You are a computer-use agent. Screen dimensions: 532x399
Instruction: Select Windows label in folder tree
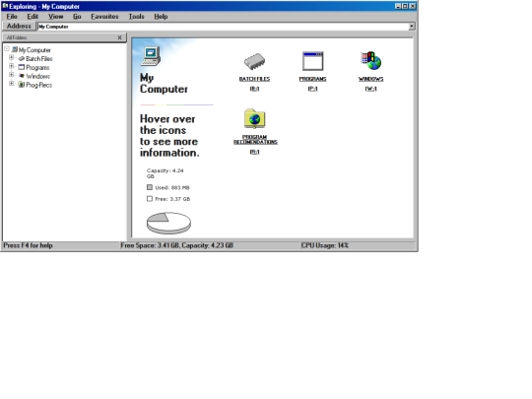click(x=38, y=76)
